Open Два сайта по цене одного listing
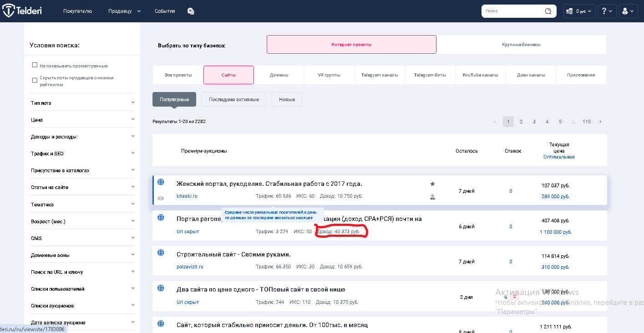 click(x=261, y=289)
